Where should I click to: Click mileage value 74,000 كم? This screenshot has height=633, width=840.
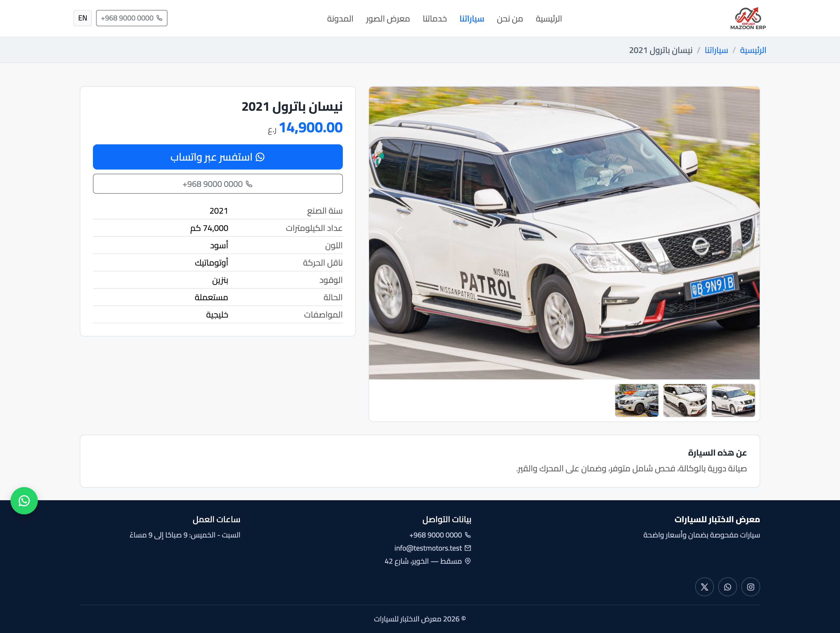[209, 228]
